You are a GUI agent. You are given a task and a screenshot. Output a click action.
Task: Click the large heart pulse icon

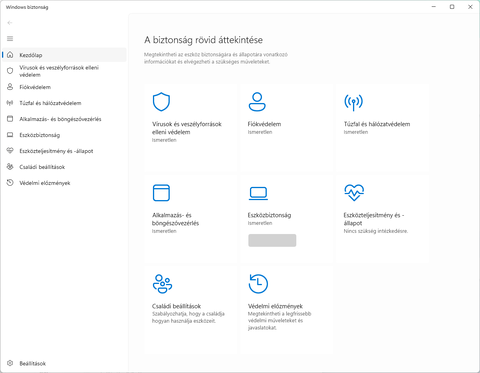click(354, 193)
